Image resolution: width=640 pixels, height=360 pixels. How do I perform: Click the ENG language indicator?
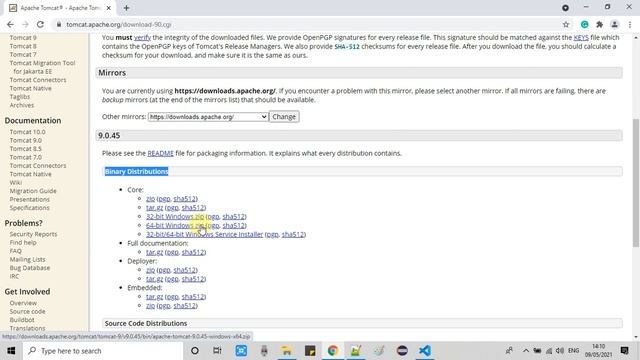coord(573,351)
